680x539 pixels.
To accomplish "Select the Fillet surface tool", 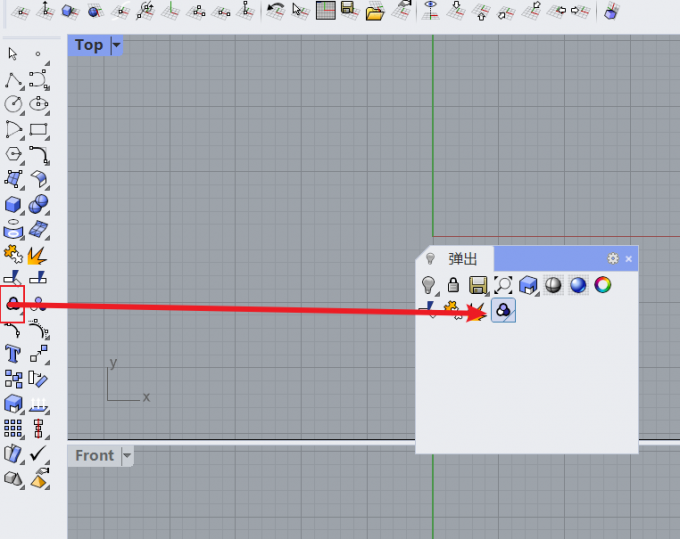I will (39, 179).
